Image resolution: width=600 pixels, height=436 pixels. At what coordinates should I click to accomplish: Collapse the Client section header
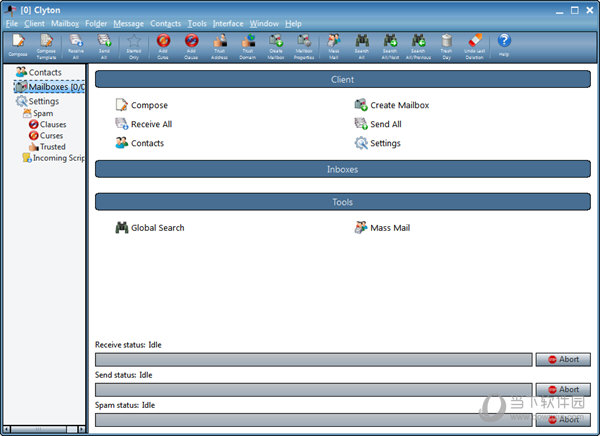(x=342, y=78)
